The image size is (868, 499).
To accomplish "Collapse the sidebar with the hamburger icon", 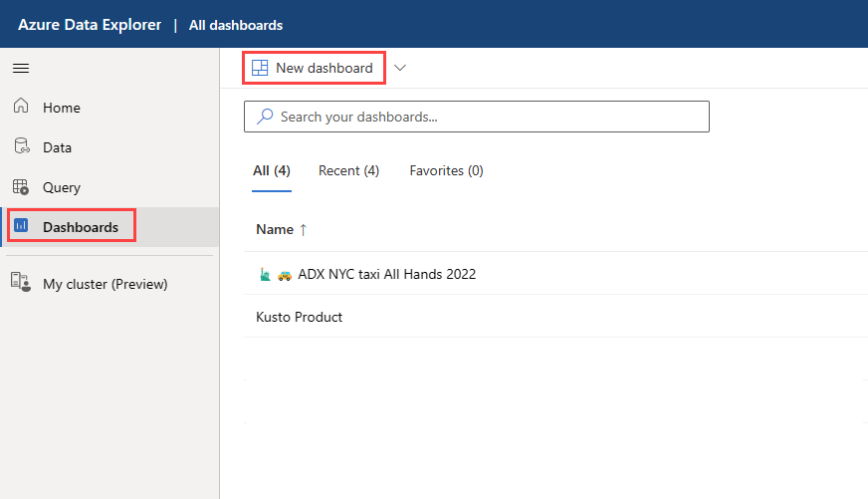I will tap(21, 68).
